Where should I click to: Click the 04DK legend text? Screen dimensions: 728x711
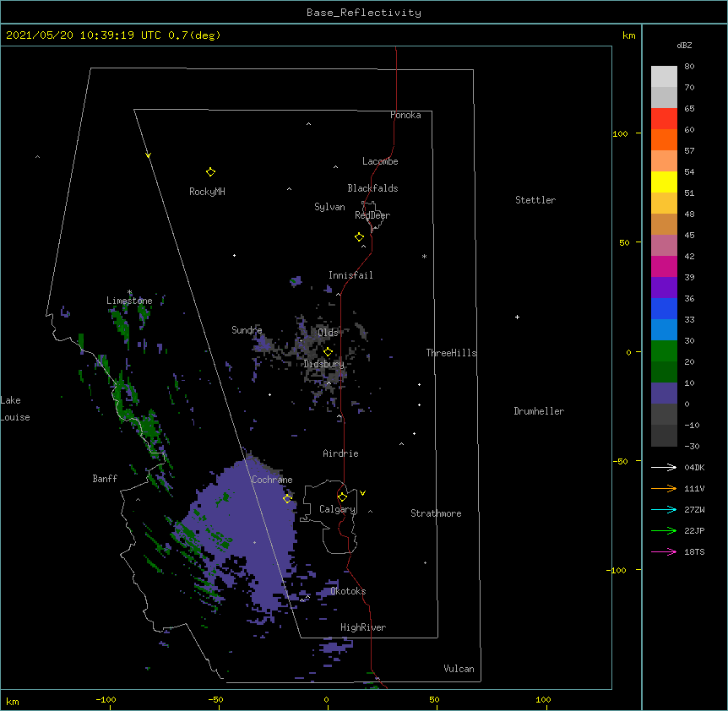[694, 467]
